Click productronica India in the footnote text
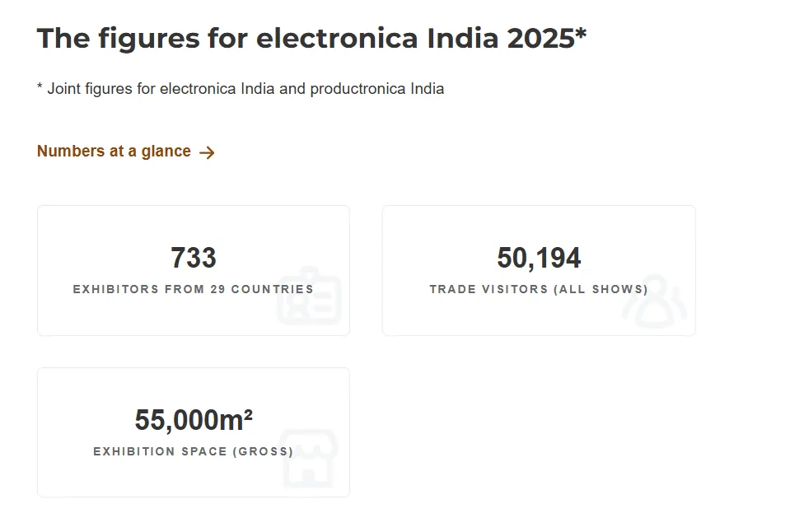This screenshot has width=790, height=532. [376, 89]
